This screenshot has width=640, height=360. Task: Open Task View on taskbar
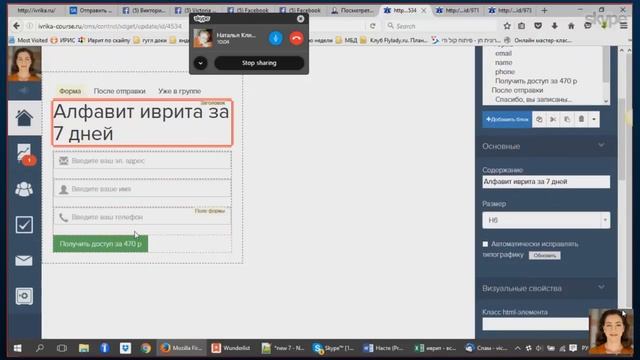tap(62, 348)
